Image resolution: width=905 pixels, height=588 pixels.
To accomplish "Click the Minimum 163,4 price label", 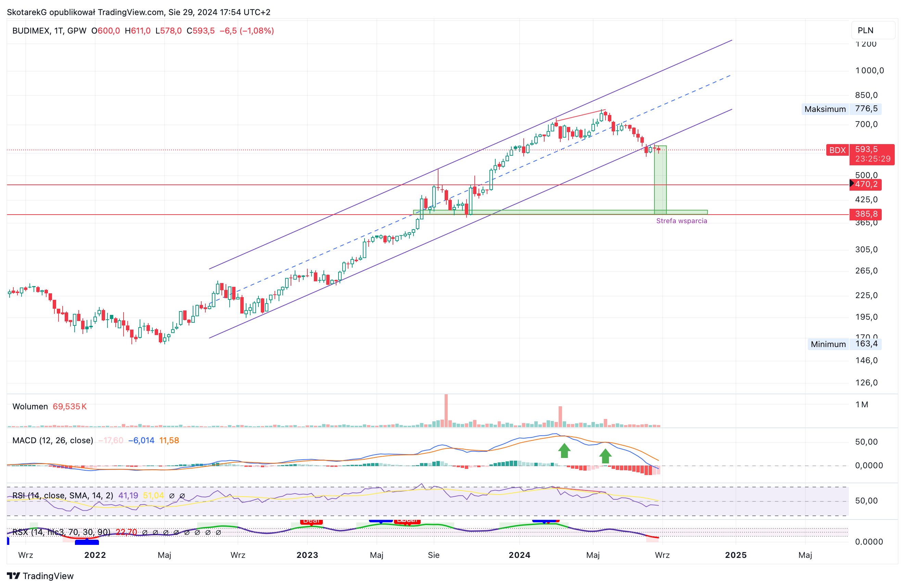I will pos(844,344).
